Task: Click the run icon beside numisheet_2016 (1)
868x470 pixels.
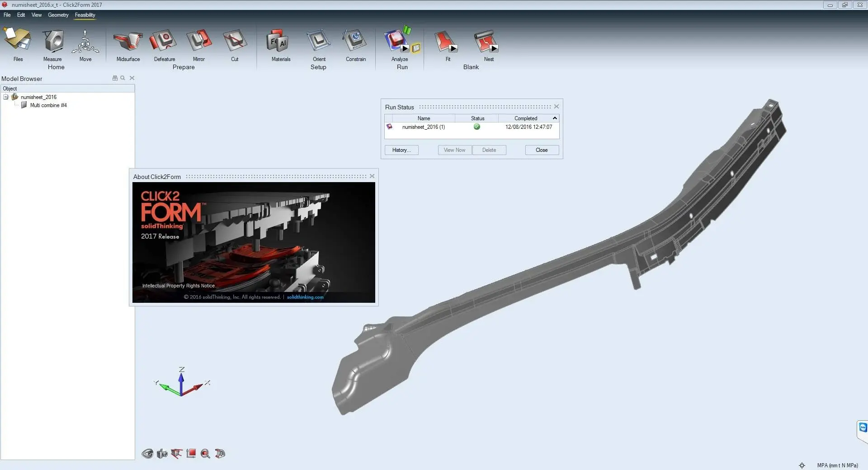Action: pyautogui.click(x=389, y=127)
